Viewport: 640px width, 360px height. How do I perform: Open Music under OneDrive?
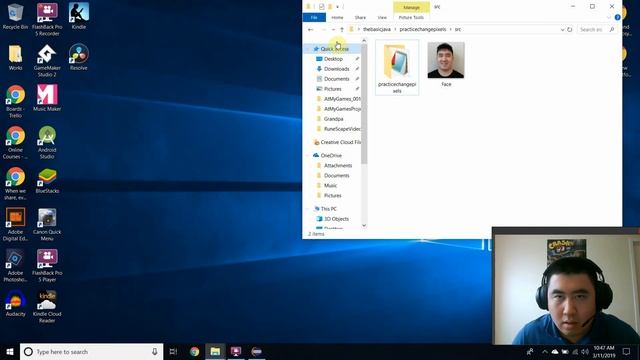(330, 185)
